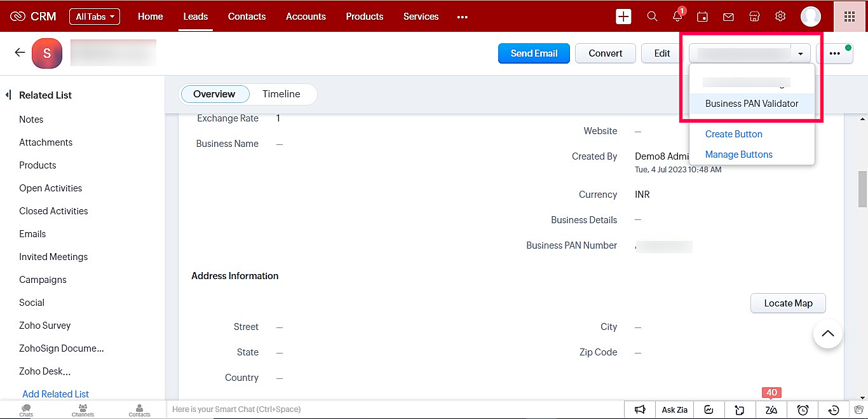Open the notifications bell
The height and width of the screenshot is (419, 868).
click(678, 16)
